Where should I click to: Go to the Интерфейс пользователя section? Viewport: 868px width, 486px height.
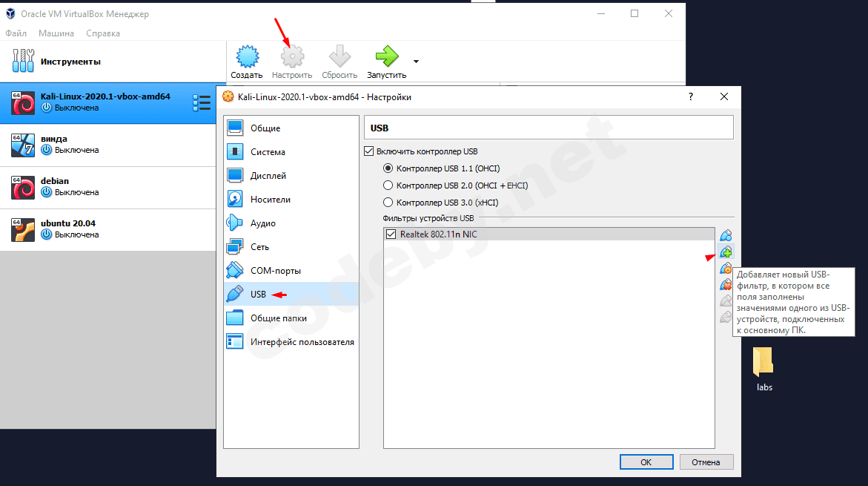click(x=291, y=342)
